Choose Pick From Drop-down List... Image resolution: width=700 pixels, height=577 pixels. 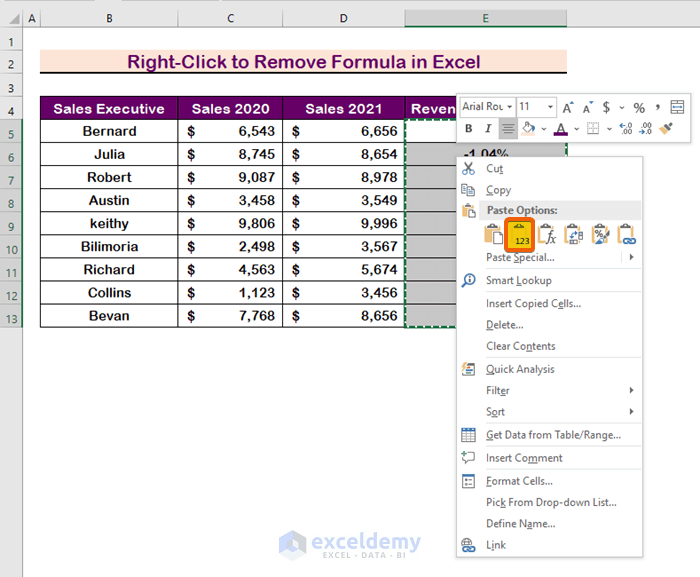(550, 502)
